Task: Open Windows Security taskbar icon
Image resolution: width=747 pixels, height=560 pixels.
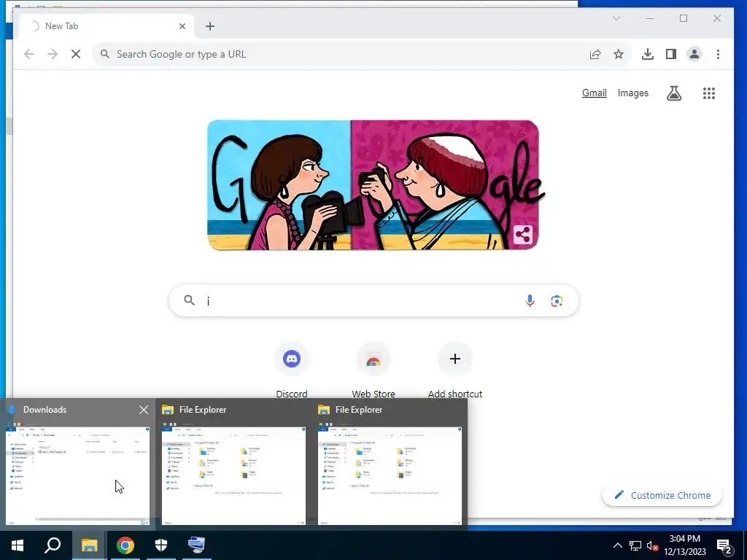Action: tap(161, 545)
